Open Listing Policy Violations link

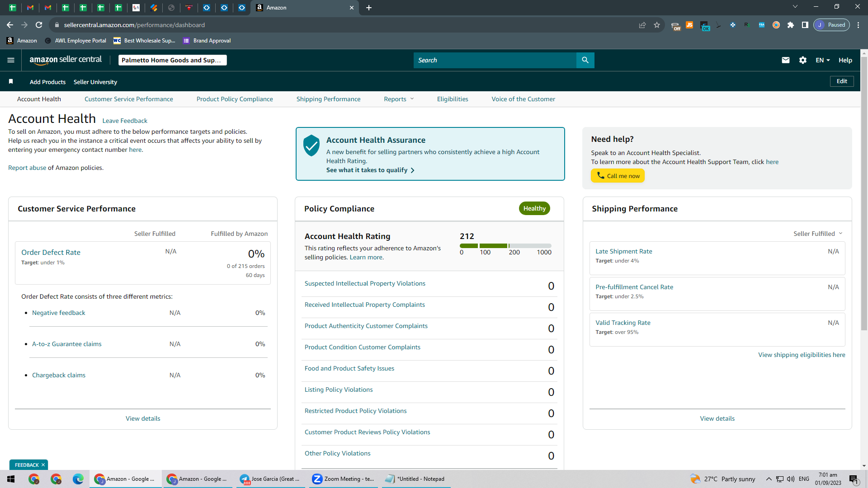coord(339,389)
